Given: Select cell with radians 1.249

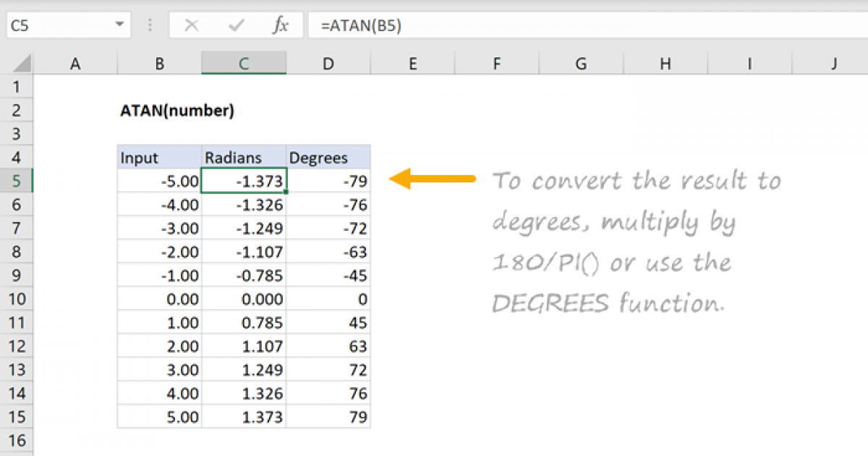Looking at the screenshot, I should pos(244,370).
